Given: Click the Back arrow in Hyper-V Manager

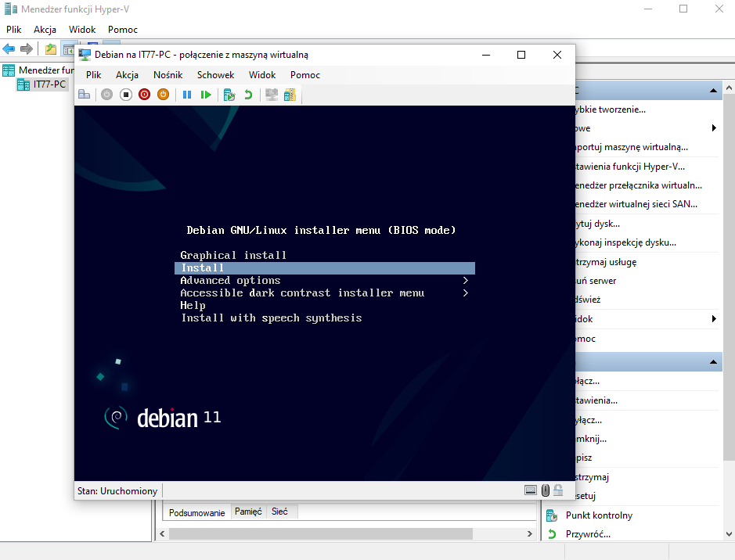Looking at the screenshot, I should 9,49.
